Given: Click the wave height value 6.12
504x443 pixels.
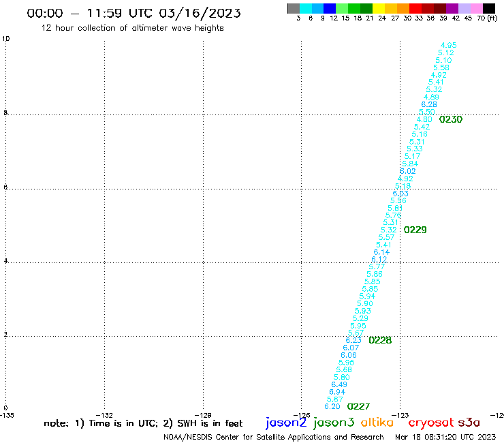Looking at the screenshot, I should point(379,259).
